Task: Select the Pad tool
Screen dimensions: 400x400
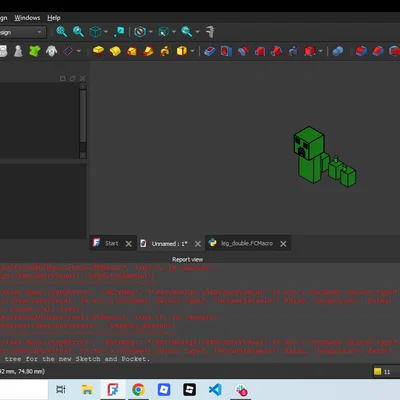Action: tap(98, 51)
